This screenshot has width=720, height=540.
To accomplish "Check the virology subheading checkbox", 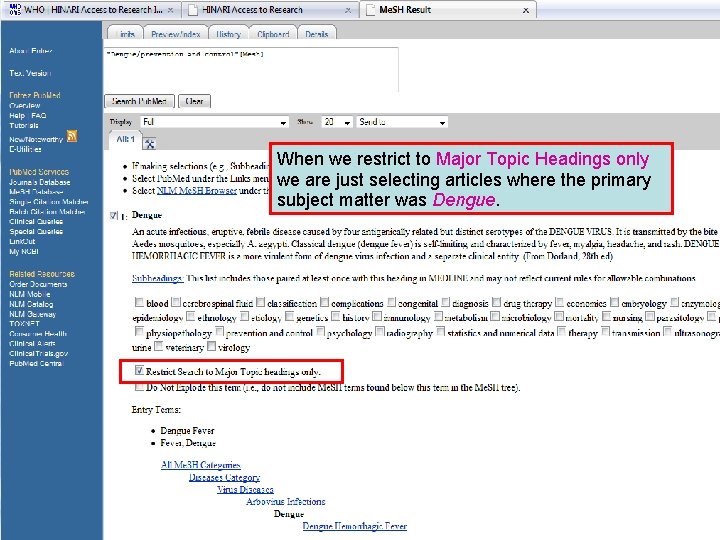I will pos(211,346).
